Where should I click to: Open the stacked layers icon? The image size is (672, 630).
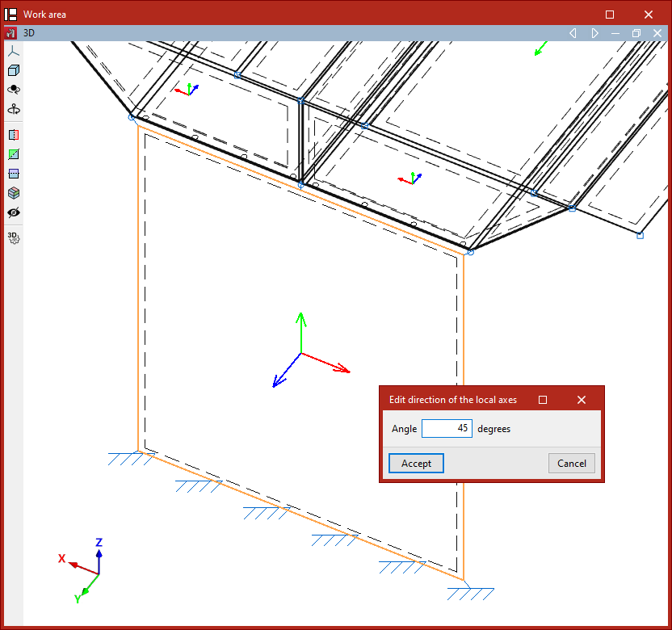point(14,193)
